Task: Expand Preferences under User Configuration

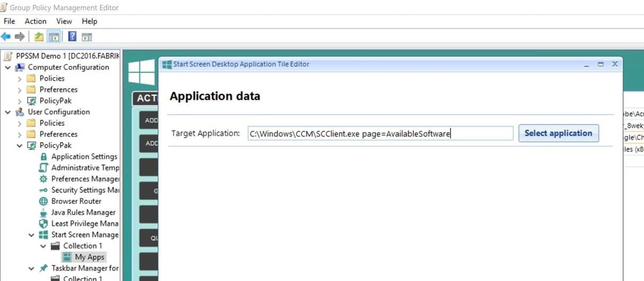Action: (20, 134)
